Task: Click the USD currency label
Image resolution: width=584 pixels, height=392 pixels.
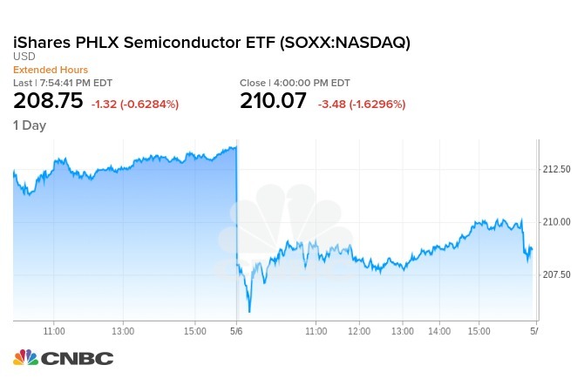Action: pyautogui.click(x=24, y=57)
